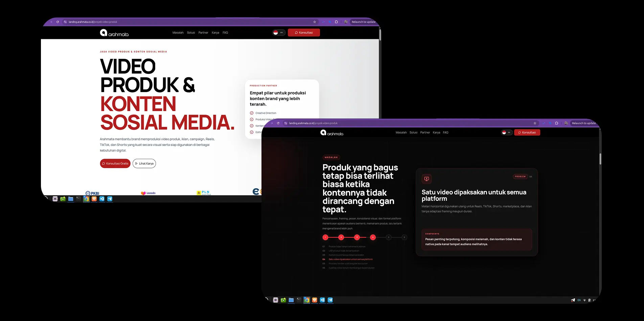Click the Wi-Fi tray icon in dark-mode taskbar

pos(584,300)
